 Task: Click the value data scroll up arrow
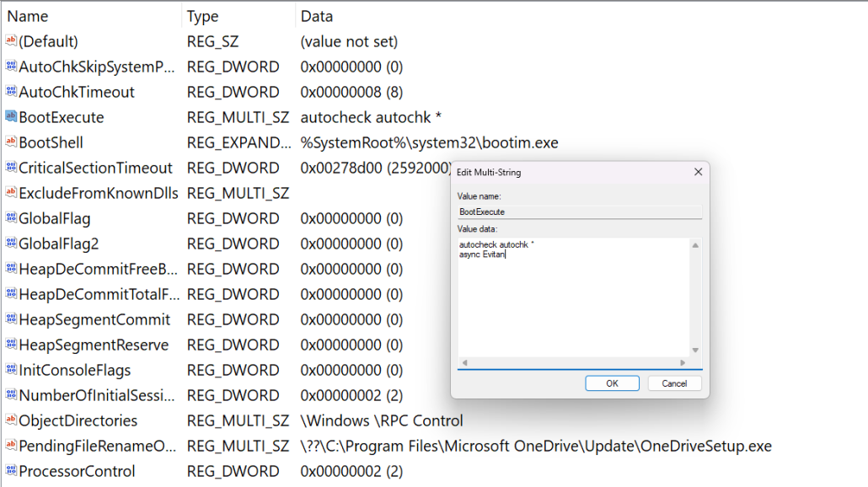pos(695,245)
